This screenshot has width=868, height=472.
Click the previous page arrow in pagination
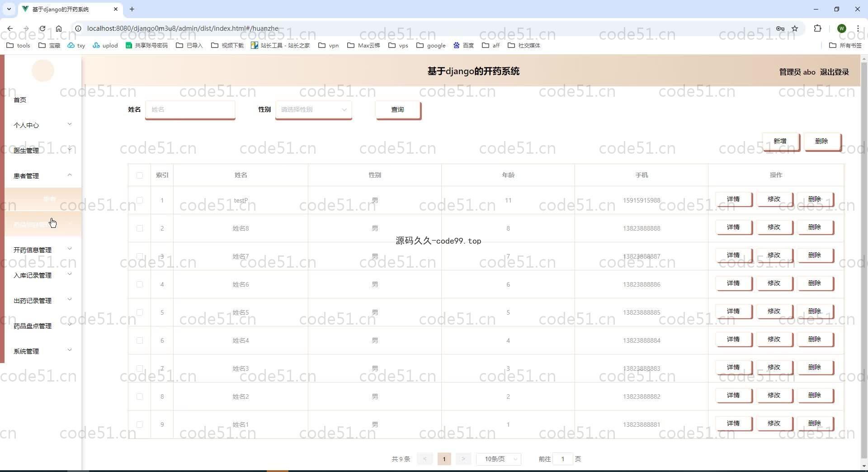pyautogui.click(x=425, y=459)
